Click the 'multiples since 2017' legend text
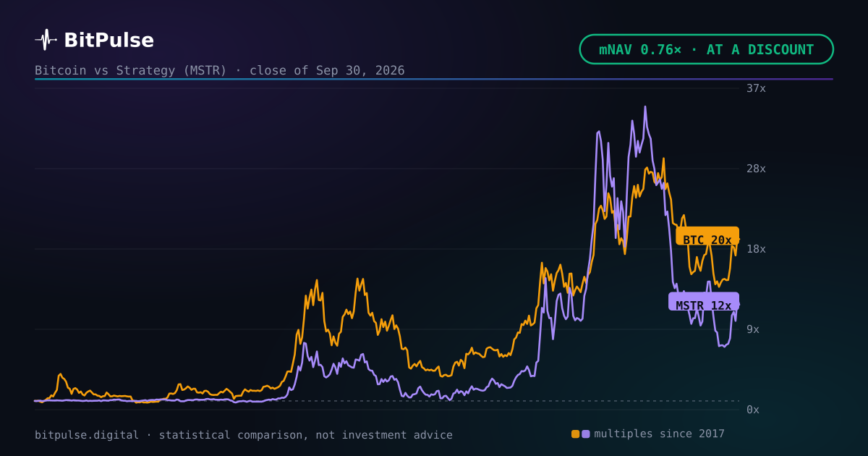Screen dimensions: 868x456 point(660,434)
